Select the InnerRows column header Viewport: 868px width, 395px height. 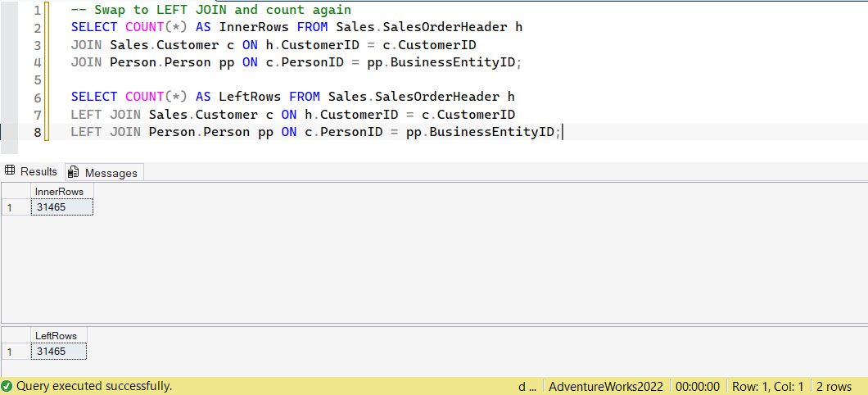pyautogui.click(x=62, y=192)
